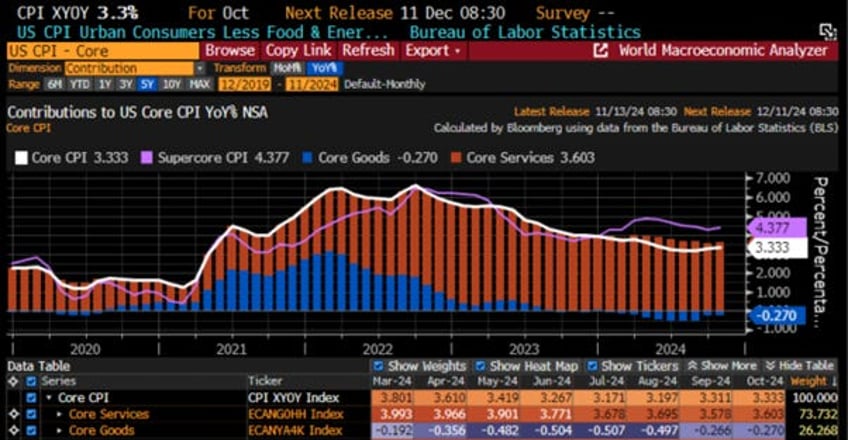
Task: Uncheck the Core Goods row checkbox
Action: click(x=31, y=430)
